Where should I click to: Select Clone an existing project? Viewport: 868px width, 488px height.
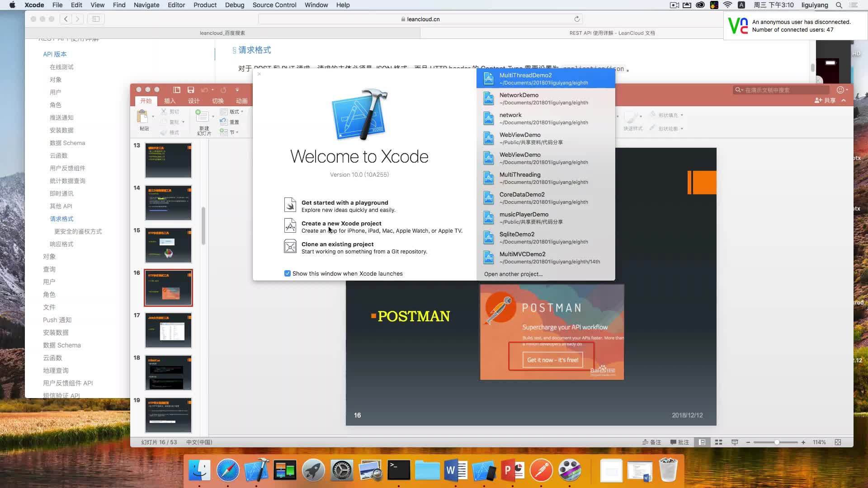[x=355, y=248]
